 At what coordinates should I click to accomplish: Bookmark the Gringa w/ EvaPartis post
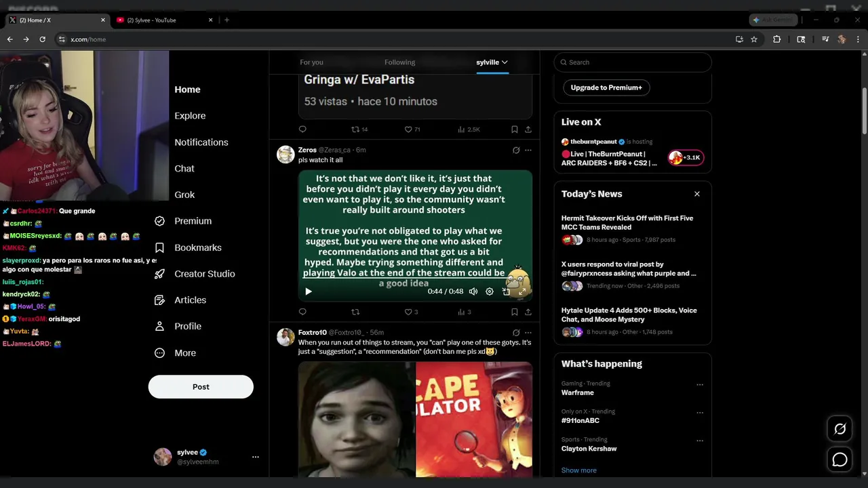pos(514,129)
